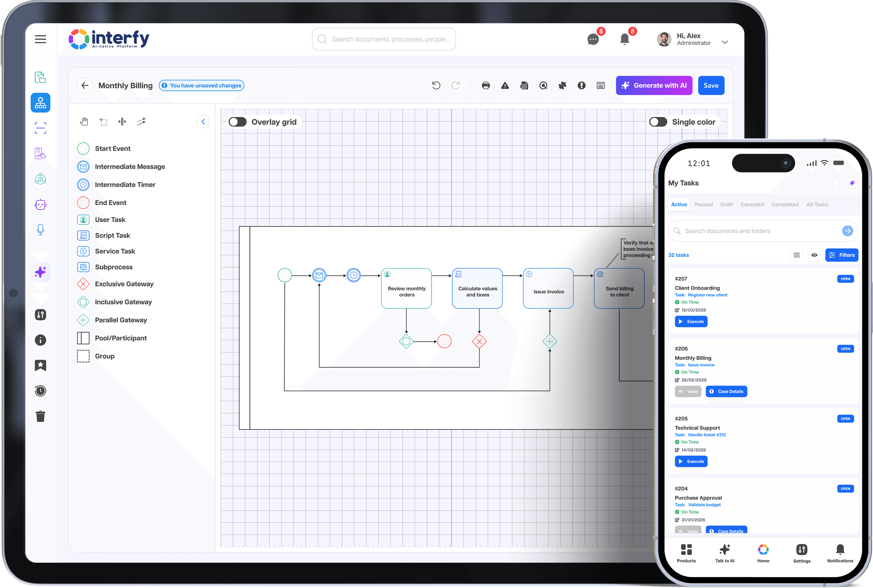873x588 pixels.
Task: Open the hamburger menu at top left
Action: click(x=41, y=39)
